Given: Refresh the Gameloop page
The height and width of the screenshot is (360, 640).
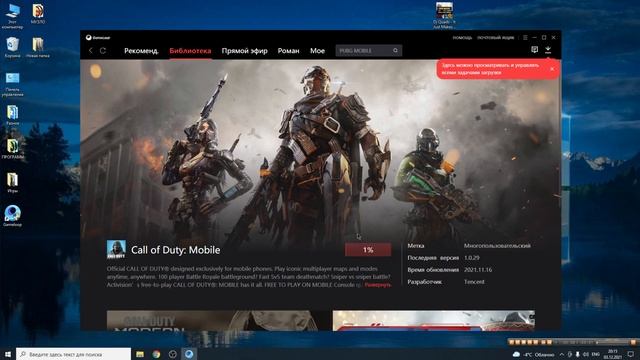Looking at the screenshot, I should (103, 51).
